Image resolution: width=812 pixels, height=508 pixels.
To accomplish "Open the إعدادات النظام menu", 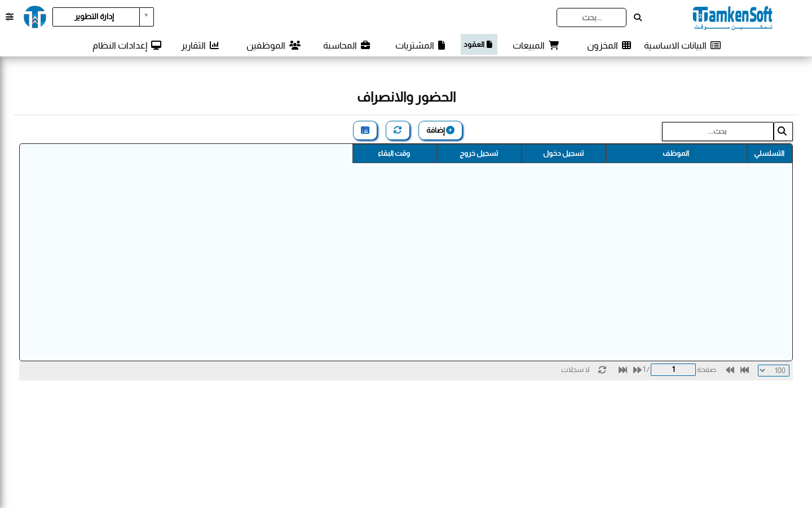I will (x=127, y=45).
